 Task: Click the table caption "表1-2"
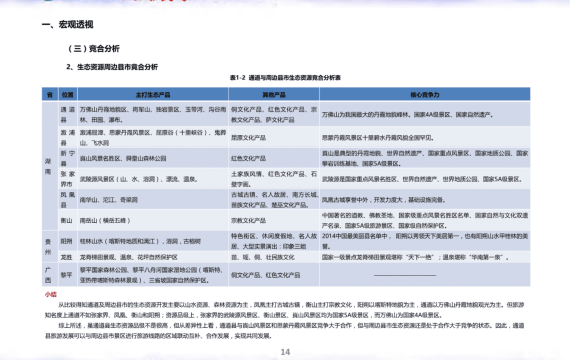click(237, 77)
